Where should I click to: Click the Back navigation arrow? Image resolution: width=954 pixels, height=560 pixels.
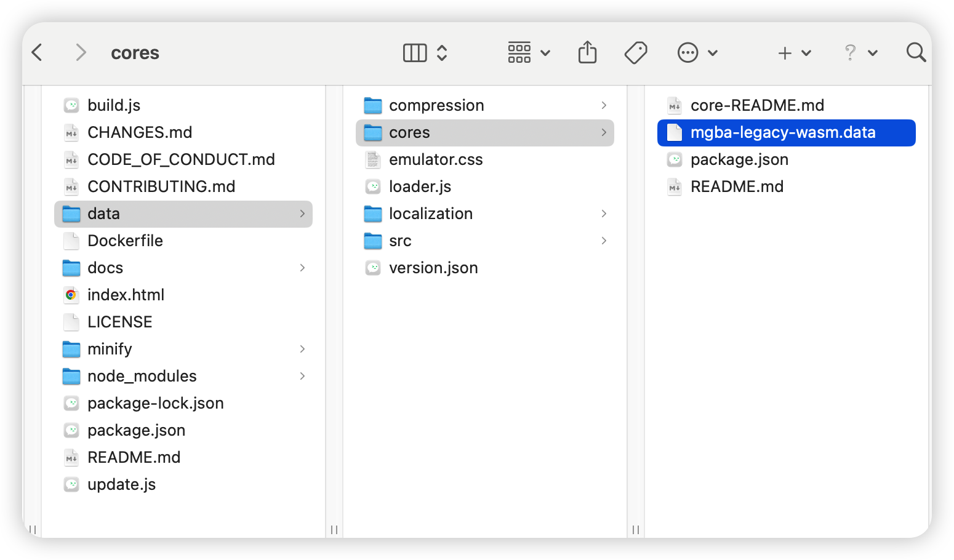(38, 53)
